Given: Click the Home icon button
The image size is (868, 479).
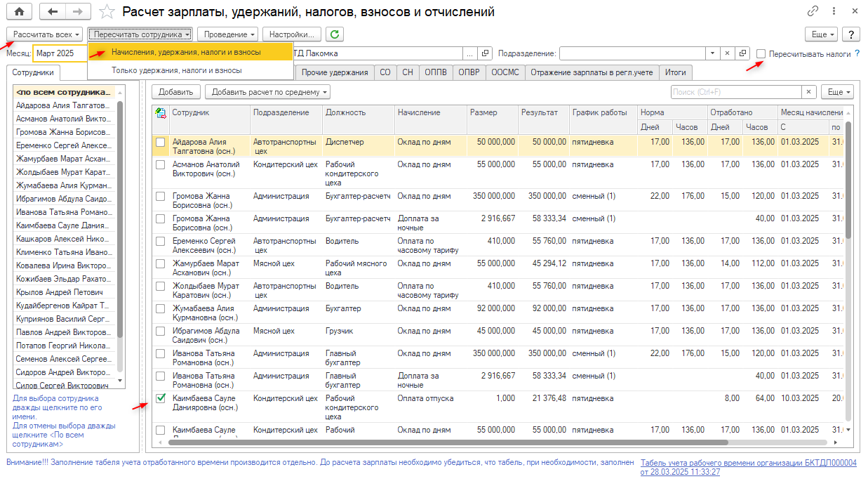Looking at the screenshot, I should click(x=19, y=11).
